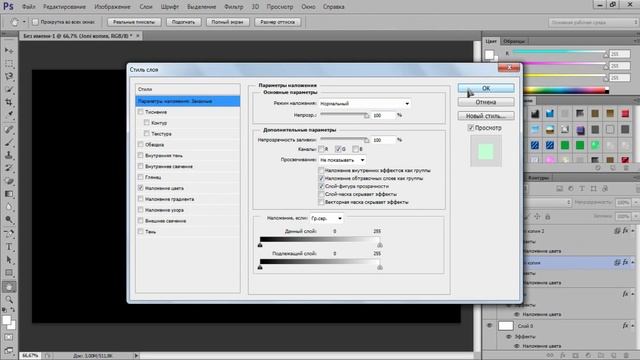The width and height of the screenshot is (640, 360).
Task: Enable the Тиснение checkbox
Action: (141, 112)
